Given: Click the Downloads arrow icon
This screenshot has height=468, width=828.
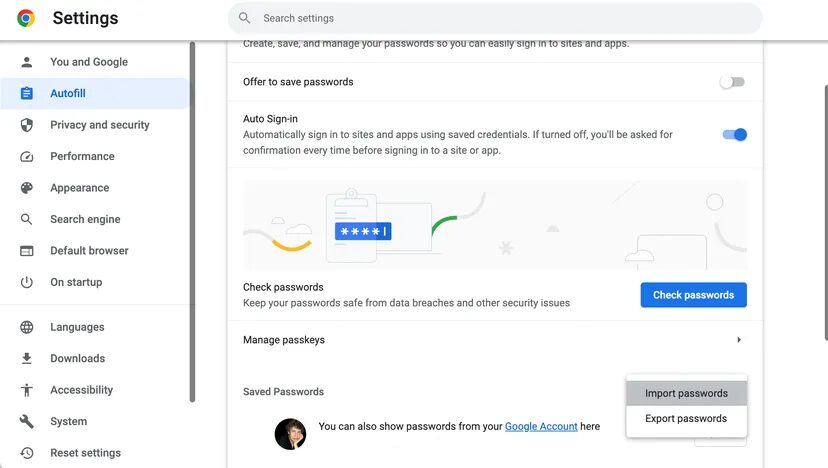Looking at the screenshot, I should [x=27, y=358].
